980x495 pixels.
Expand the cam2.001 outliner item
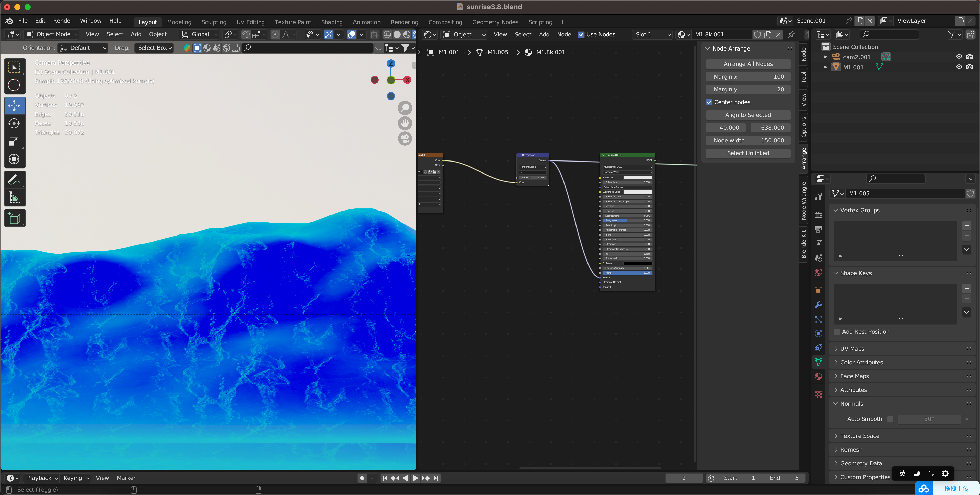click(826, 57)
